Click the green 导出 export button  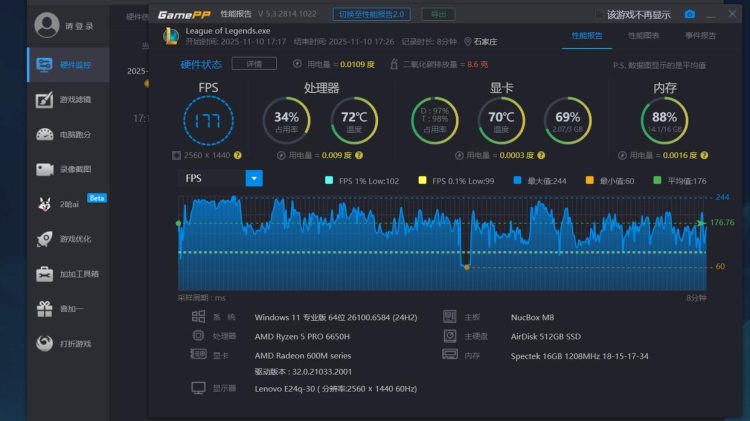click(x=438, y=14)
